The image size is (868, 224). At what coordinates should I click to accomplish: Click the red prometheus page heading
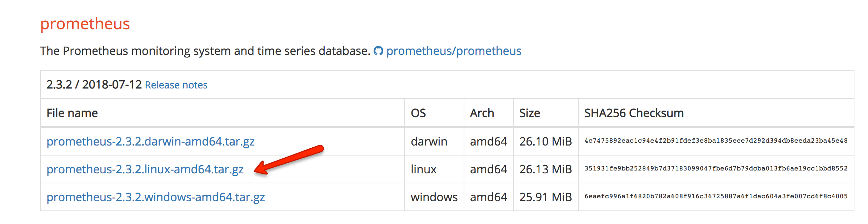(x=85, y=24)
